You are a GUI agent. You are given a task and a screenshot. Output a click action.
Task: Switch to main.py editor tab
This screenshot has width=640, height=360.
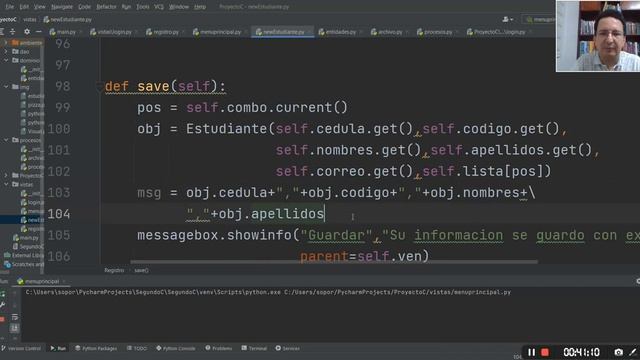[x=66, y=32]
